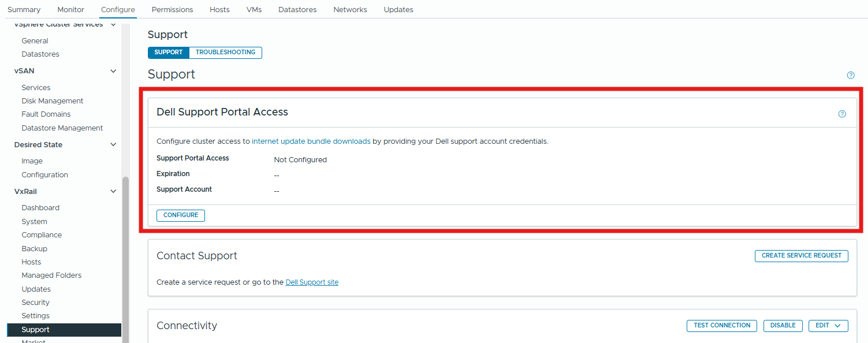
Task: Switch to the Summary tab
Action: click(24, 9)
